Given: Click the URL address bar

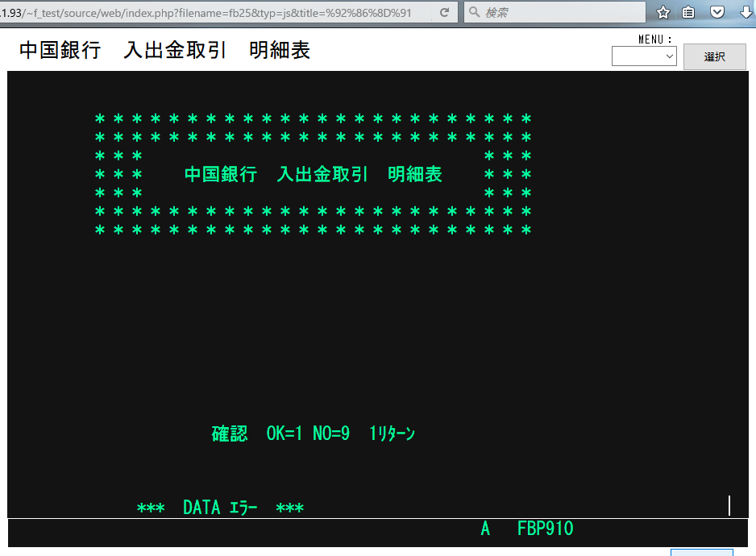Looking at the screenshot, I should tap(218, 13).
